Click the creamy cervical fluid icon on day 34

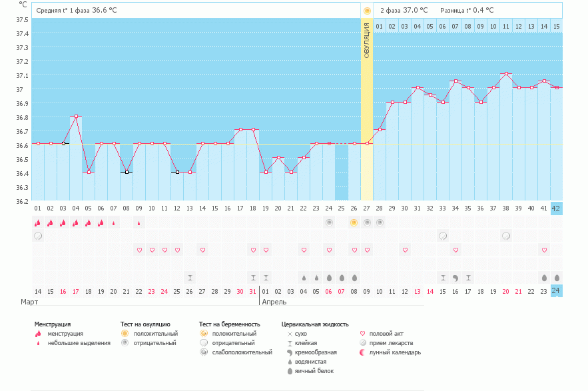[x=455, y=277]
